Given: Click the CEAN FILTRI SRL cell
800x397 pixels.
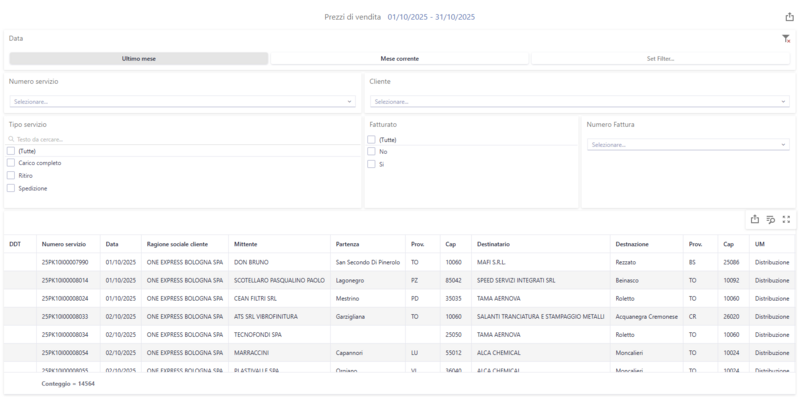Looking at the screenshot, I should coord(280,299).
